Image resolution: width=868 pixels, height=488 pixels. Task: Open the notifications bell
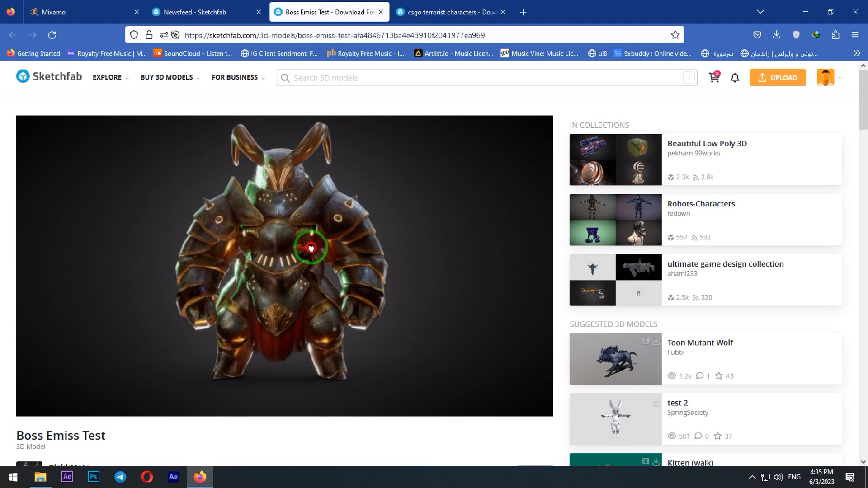[735, 78]
